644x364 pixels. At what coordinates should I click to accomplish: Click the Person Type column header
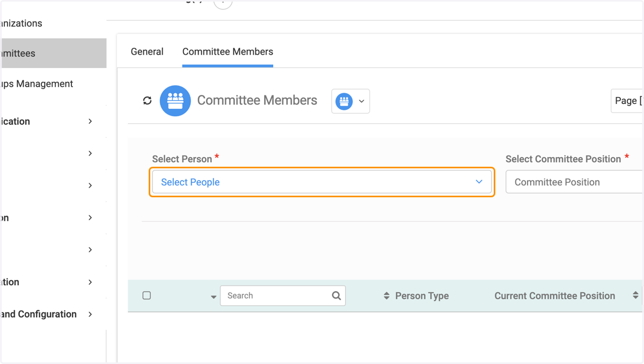[x=422, y=296]
